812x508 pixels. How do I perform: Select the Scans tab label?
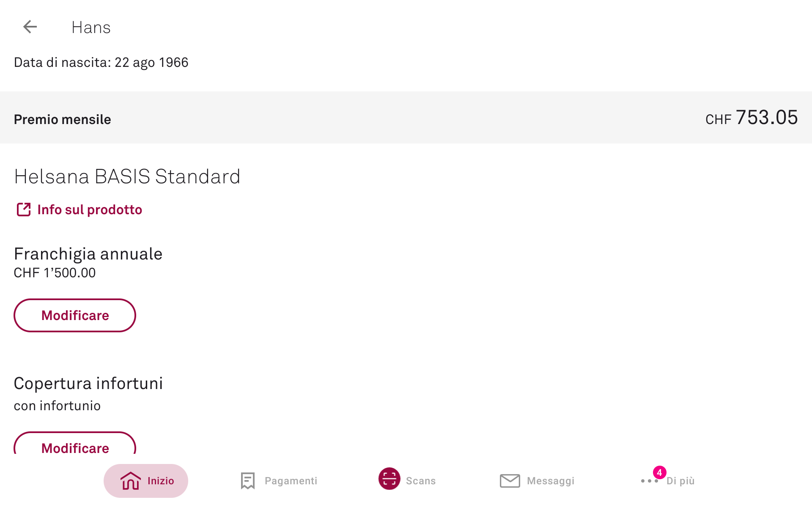pyautogui.click(x=421, y=481)
